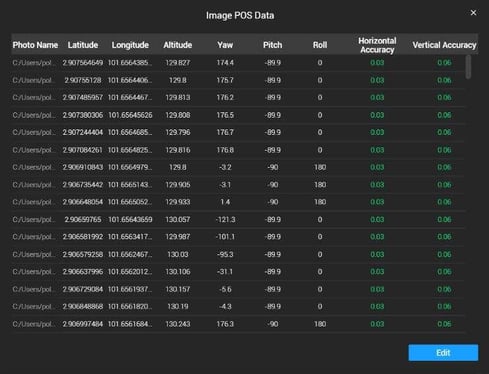489x374 pixels.
Task: Click the yaw cell showing -101.1
Action: click(225, 237)
